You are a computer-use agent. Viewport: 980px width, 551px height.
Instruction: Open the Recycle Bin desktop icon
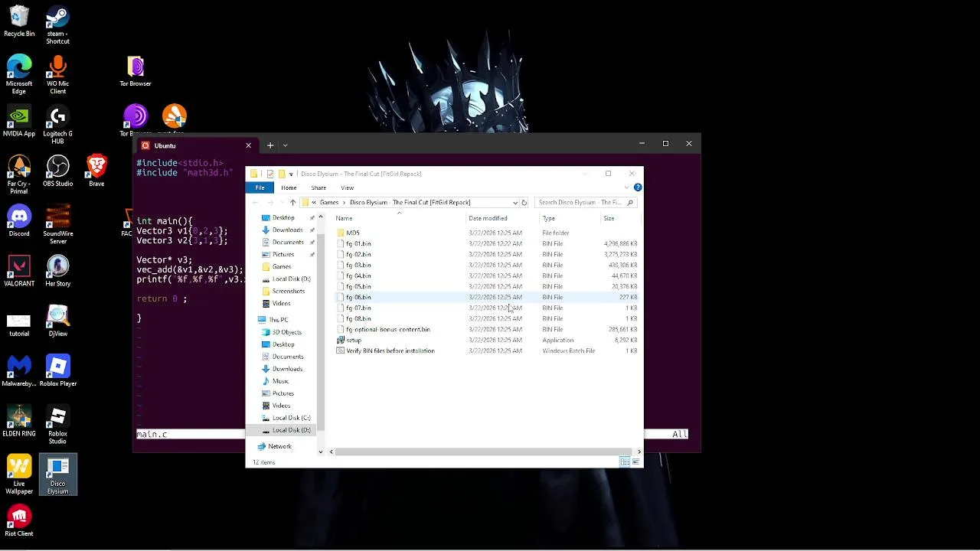19,22
